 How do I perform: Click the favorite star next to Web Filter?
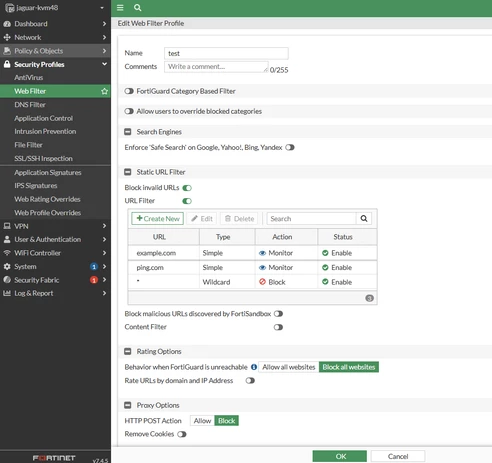coord(105,91)
